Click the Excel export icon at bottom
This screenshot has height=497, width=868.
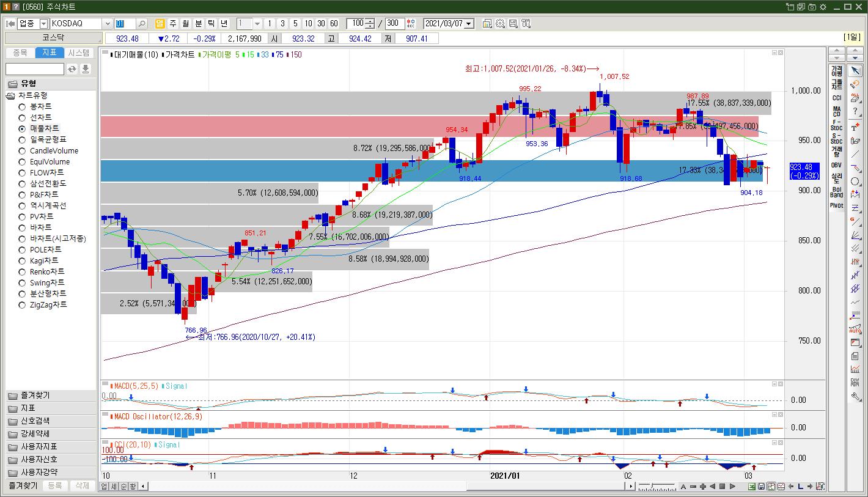[x=752, y=487]
